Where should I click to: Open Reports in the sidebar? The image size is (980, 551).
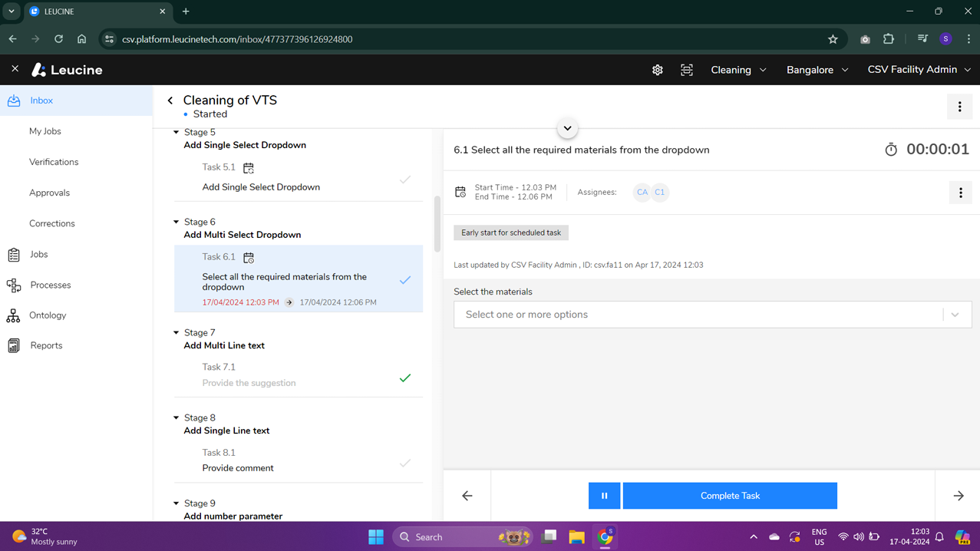coord(46,345)
